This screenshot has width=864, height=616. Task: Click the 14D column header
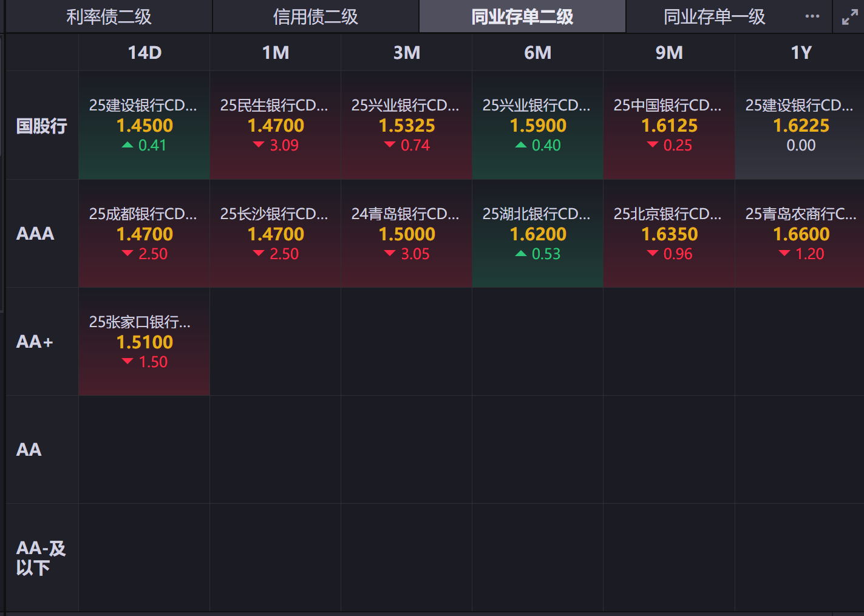click(x=145, y=53)
